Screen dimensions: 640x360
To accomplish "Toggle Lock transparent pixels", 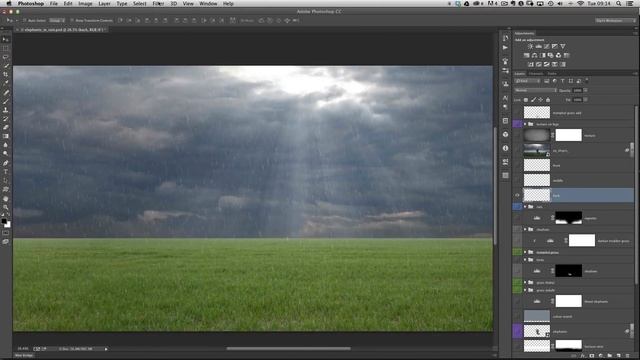I will 526,100.
